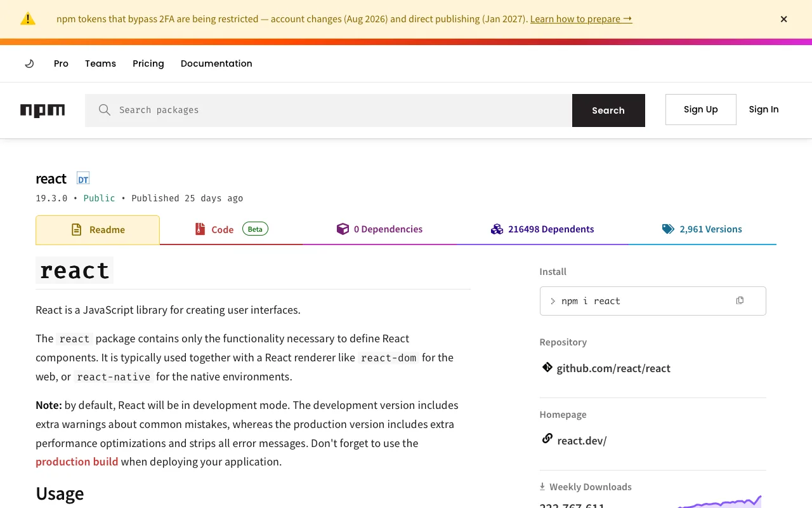
Task: Click the Sign Up button
Action: pos(701,109)
